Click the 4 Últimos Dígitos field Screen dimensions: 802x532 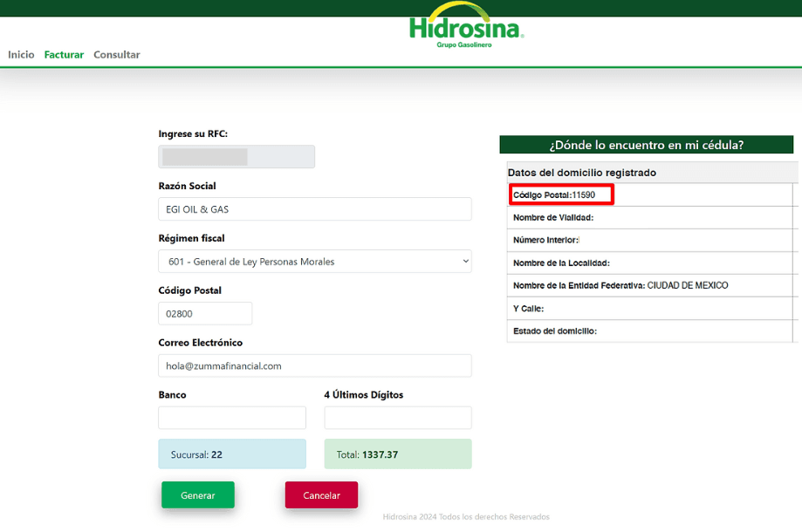click(398, 418)
